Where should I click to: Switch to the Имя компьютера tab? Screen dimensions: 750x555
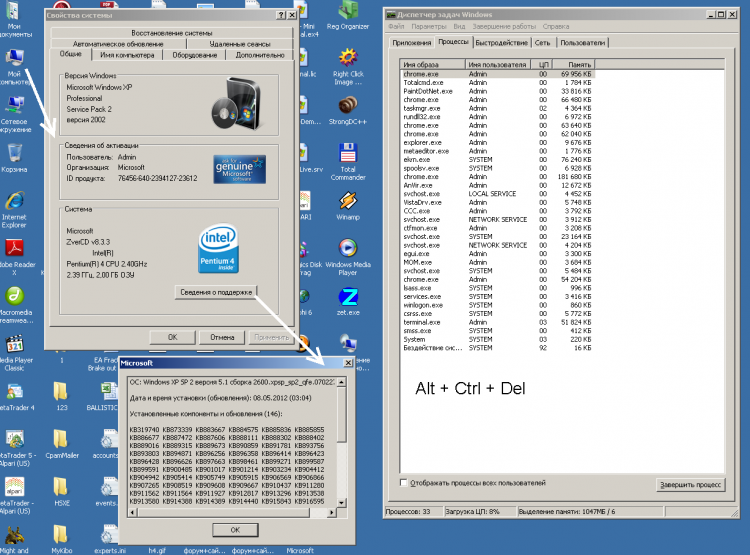[x=127, y=56]
